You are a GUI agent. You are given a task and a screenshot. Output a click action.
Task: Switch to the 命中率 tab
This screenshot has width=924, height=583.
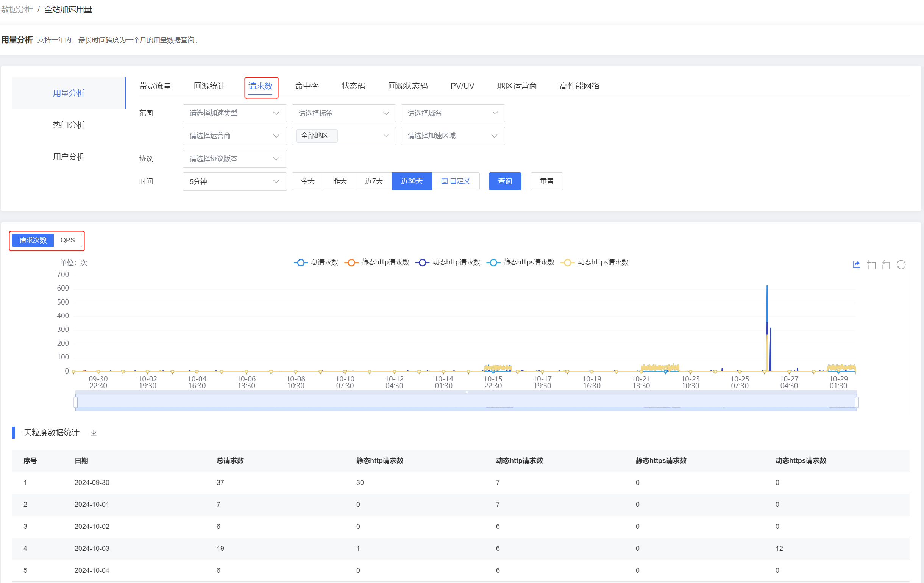(307, 86)
